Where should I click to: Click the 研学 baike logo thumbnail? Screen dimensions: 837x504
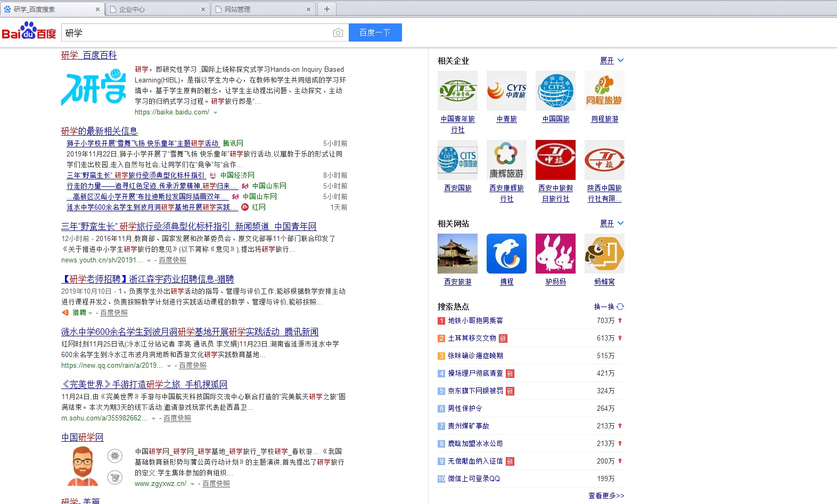[94, 88]
